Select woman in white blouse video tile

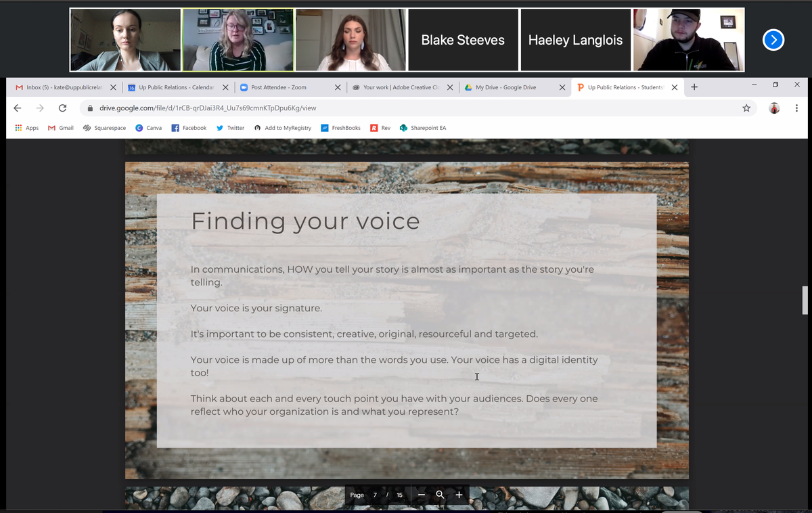(x=351, y=40)
